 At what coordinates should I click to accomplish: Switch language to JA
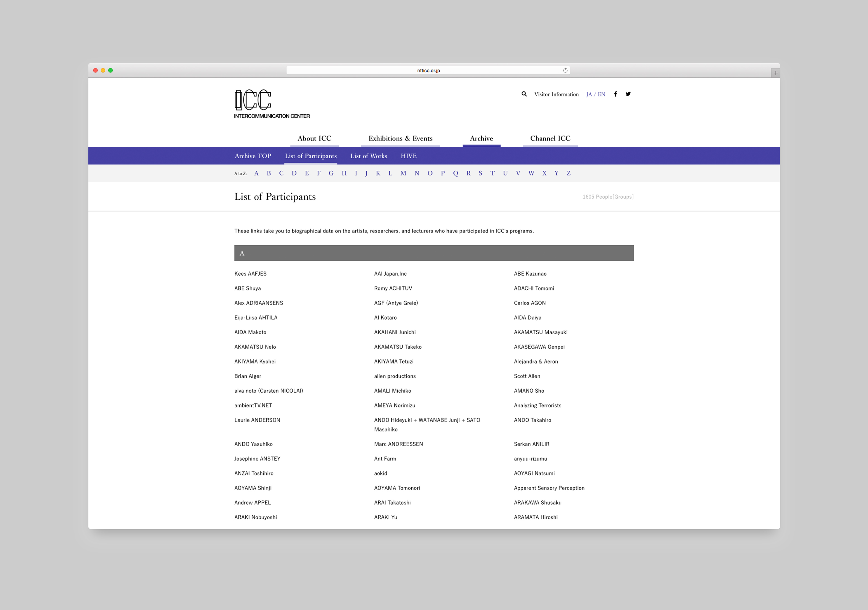tap(589, 94)
